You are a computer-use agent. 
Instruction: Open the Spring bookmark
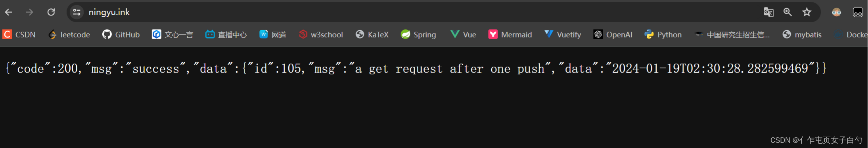coord(418,35)
